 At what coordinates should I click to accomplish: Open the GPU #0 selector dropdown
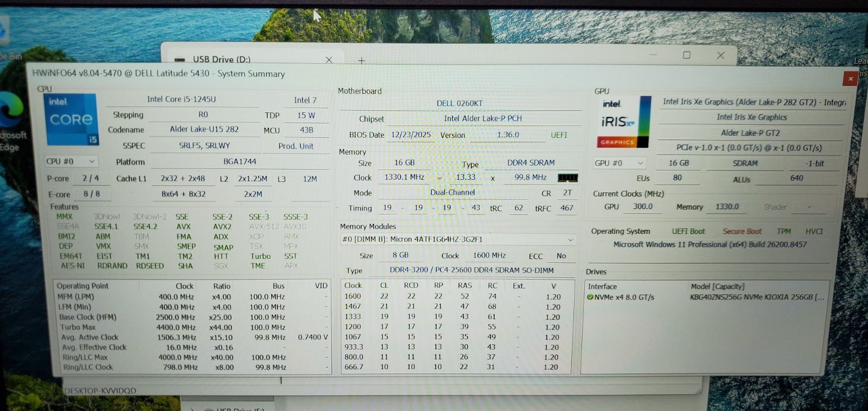620,163
